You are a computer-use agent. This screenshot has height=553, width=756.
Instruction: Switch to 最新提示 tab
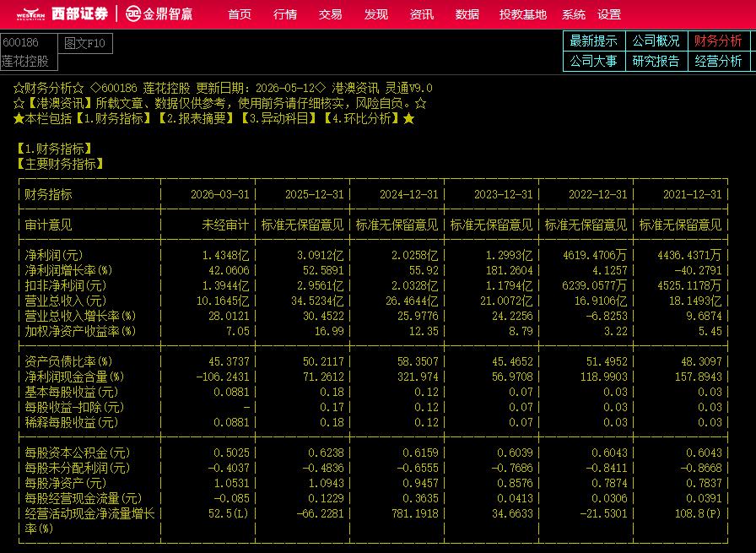(x=594, y=41)
